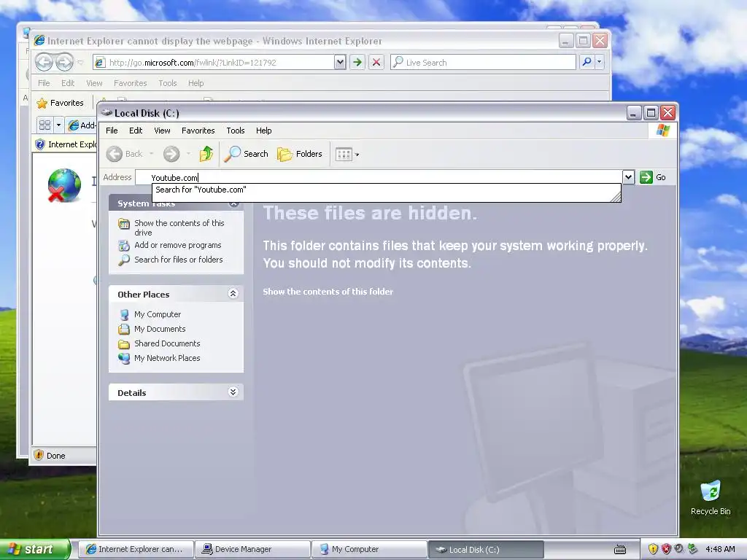Click 'Show the contents of this drive' task
747x560 pixels.
click(x=179, y=227)
